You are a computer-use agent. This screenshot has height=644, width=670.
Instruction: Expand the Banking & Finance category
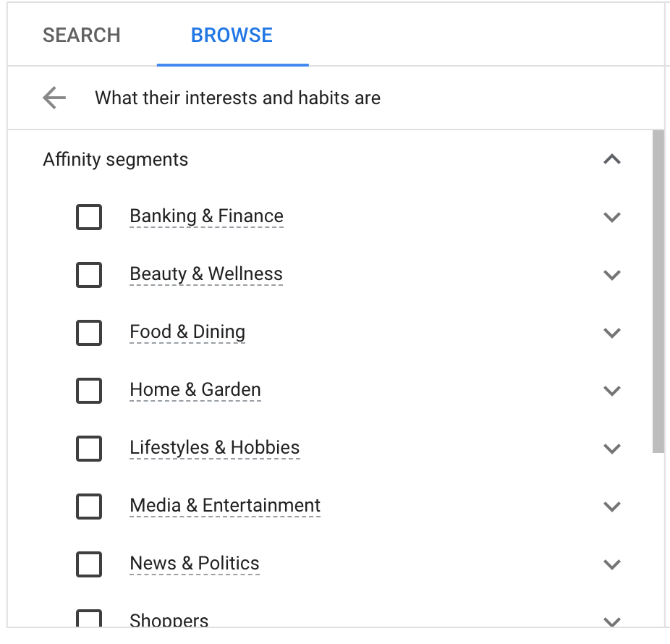click(x=612, y=217)
